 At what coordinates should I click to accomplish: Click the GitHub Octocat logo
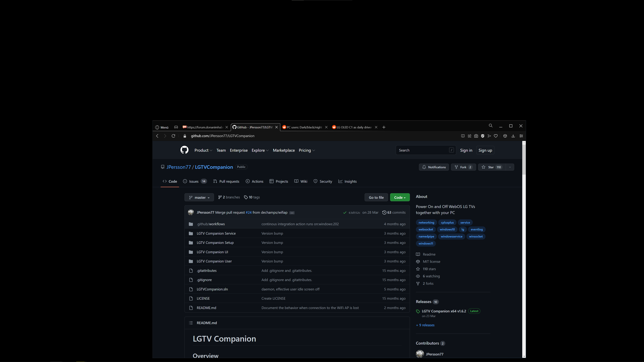184,150
